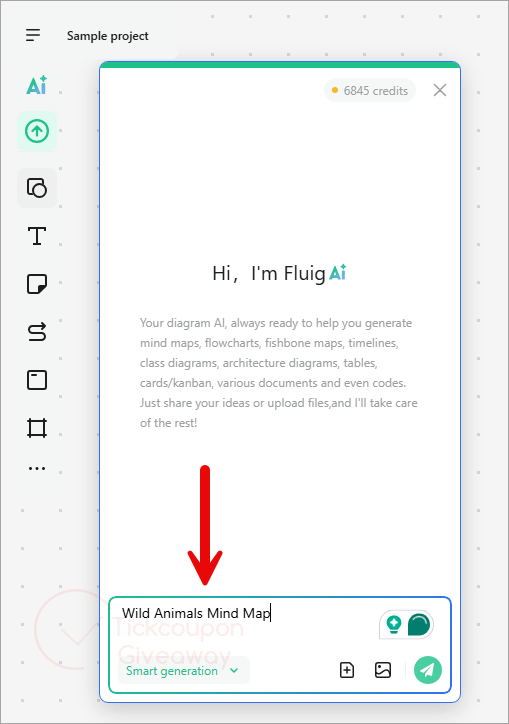Select the Text tool
Viewport: 509px width, 724px height.
[x=37, y=236]
